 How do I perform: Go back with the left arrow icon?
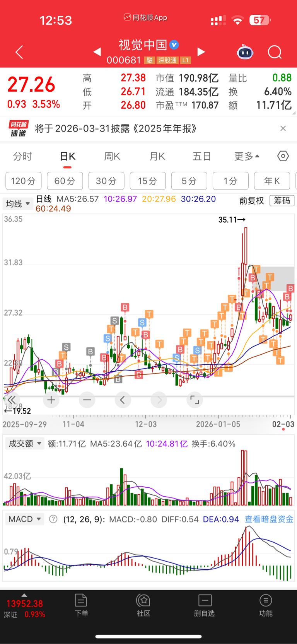pos(19,52)
